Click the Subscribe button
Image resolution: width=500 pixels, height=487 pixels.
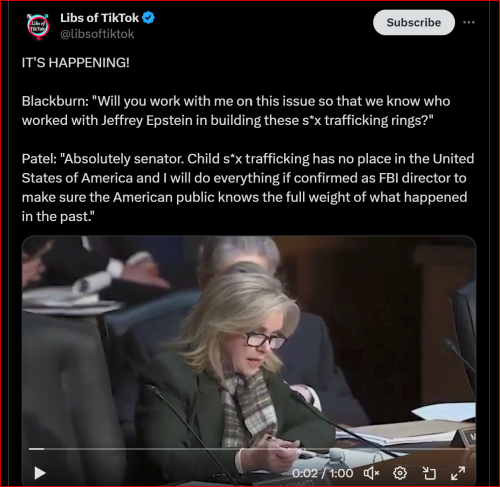(414, 22)
